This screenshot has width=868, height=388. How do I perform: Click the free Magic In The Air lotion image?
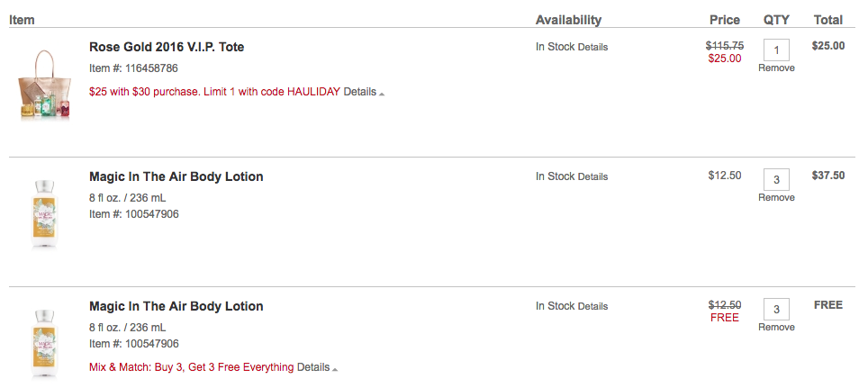coord(44,344)
